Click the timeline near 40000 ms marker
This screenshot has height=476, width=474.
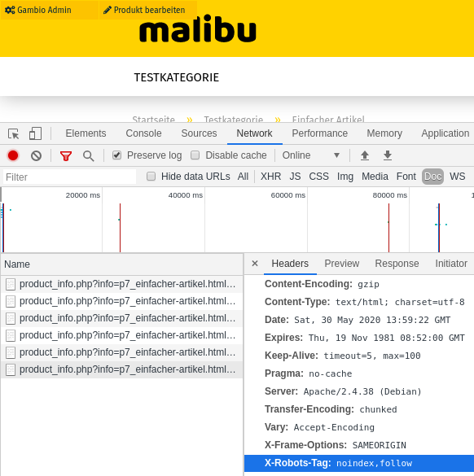pyautogui.click(x=186, y=195)
